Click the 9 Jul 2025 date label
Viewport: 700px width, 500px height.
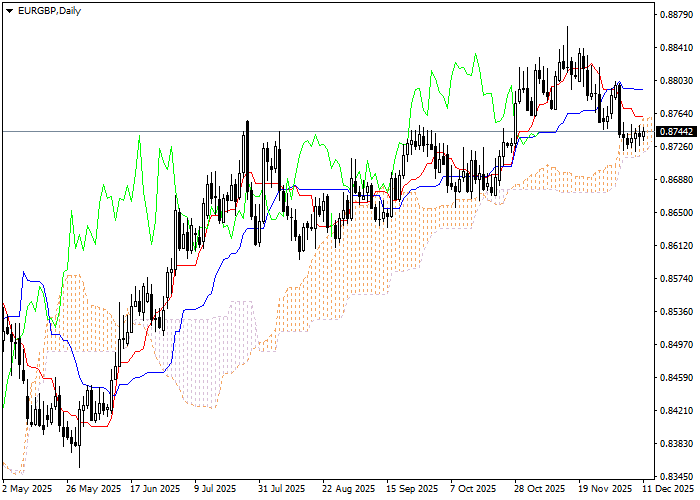(216, 489)
